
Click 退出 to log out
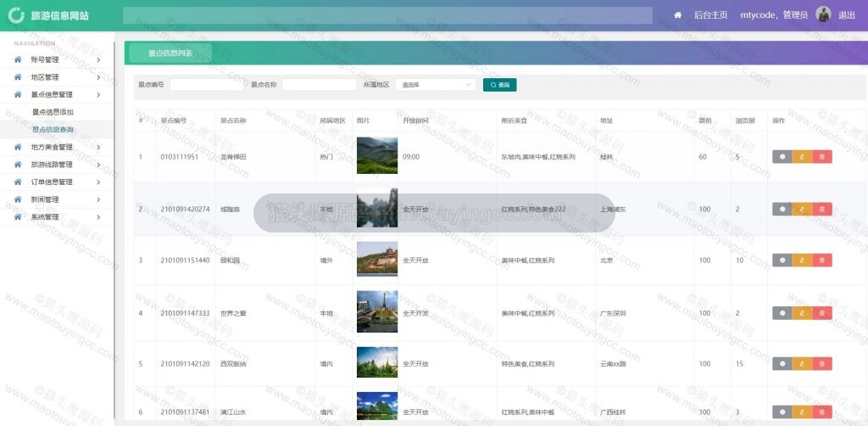(847, 15)
